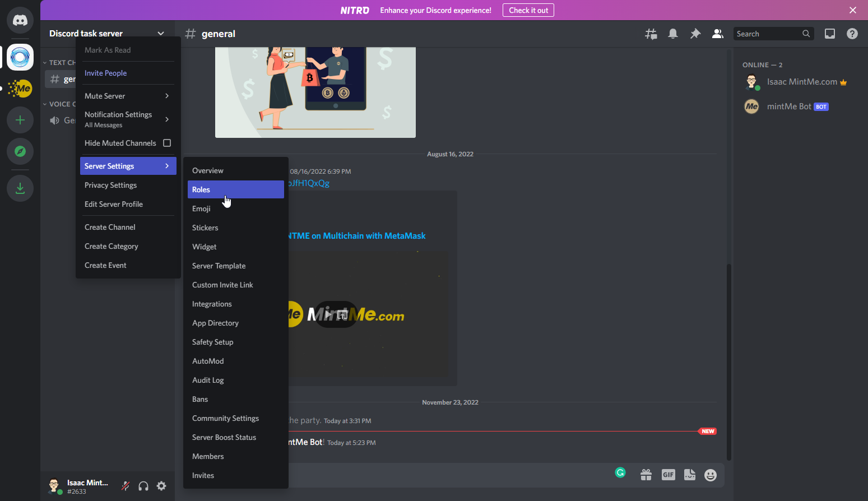Open the emoji picker smiley icon
The height and width of the screenshot is (501, 868).
[x=710, y=475]
